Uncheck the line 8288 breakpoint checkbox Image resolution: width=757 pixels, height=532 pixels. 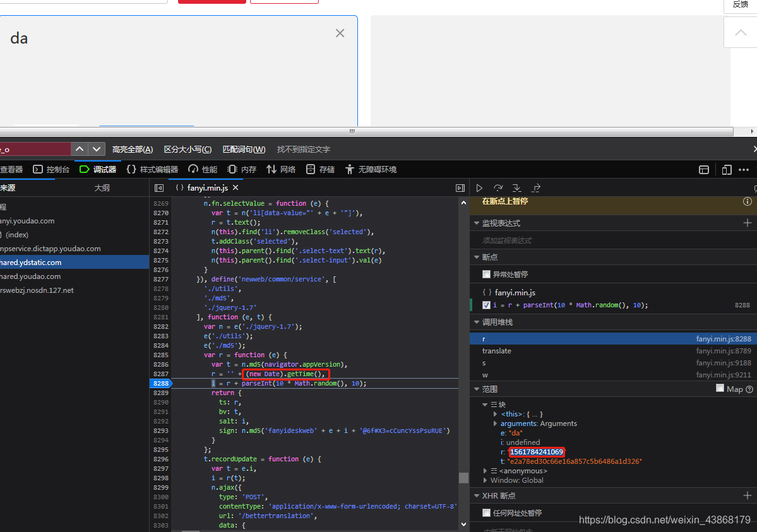pyautogui.click(x=487, y=305)
